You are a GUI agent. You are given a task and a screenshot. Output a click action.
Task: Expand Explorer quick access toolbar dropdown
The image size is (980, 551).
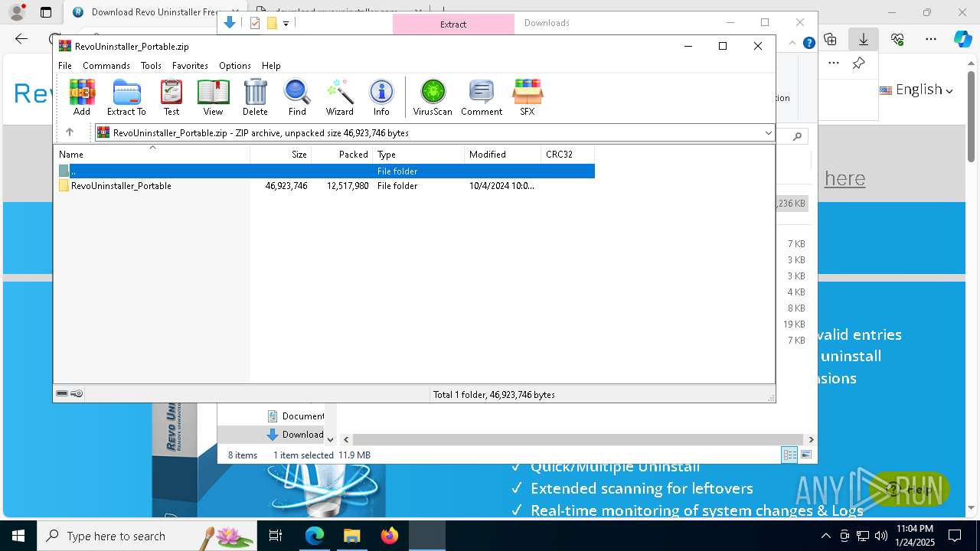tap(286, 23)
